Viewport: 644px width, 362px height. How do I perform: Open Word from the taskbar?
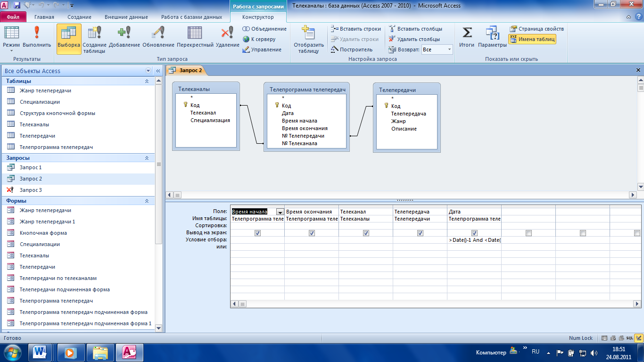point(40,352)
